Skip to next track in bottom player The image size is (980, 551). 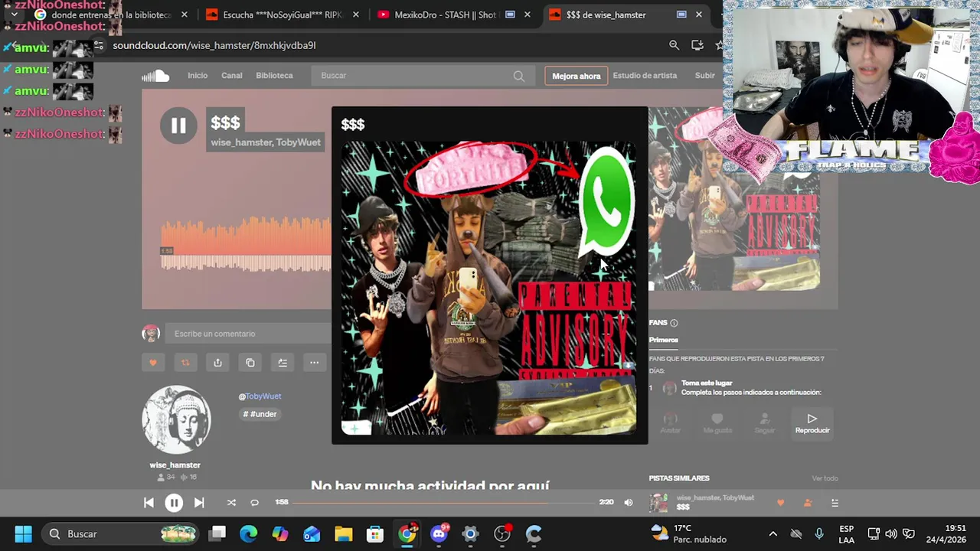click(199, 503)
